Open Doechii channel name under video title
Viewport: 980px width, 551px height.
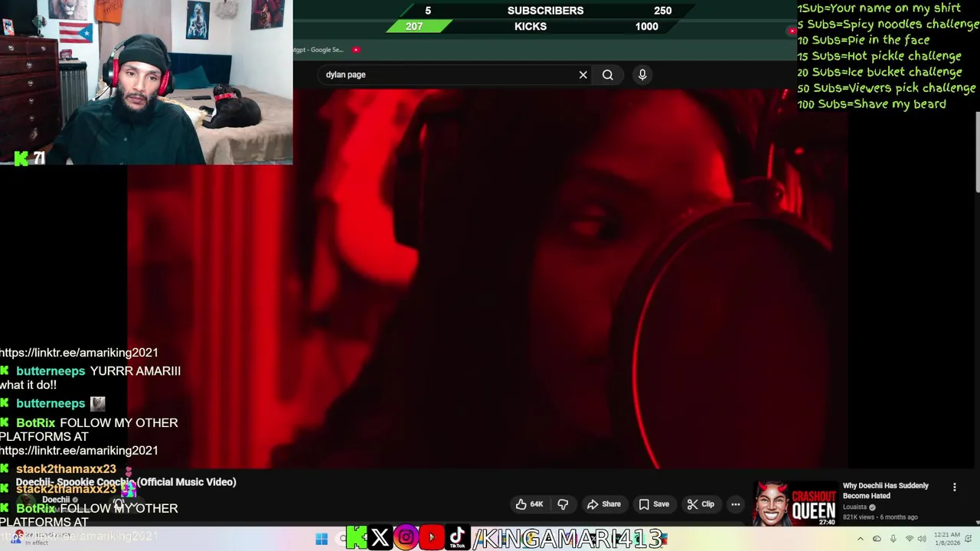[56, 500]
